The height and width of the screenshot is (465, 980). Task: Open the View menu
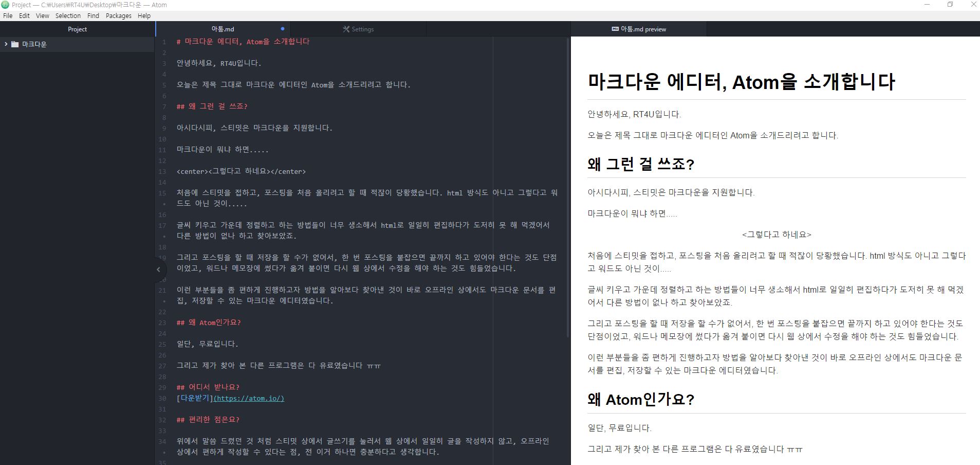point(42,15)
